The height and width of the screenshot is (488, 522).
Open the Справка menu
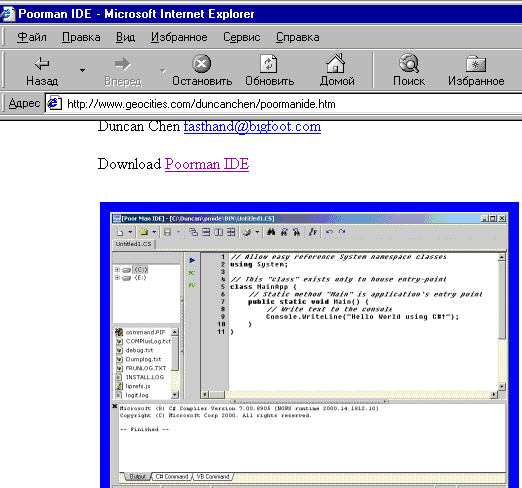pyautogui.click(x=297, y=37)
